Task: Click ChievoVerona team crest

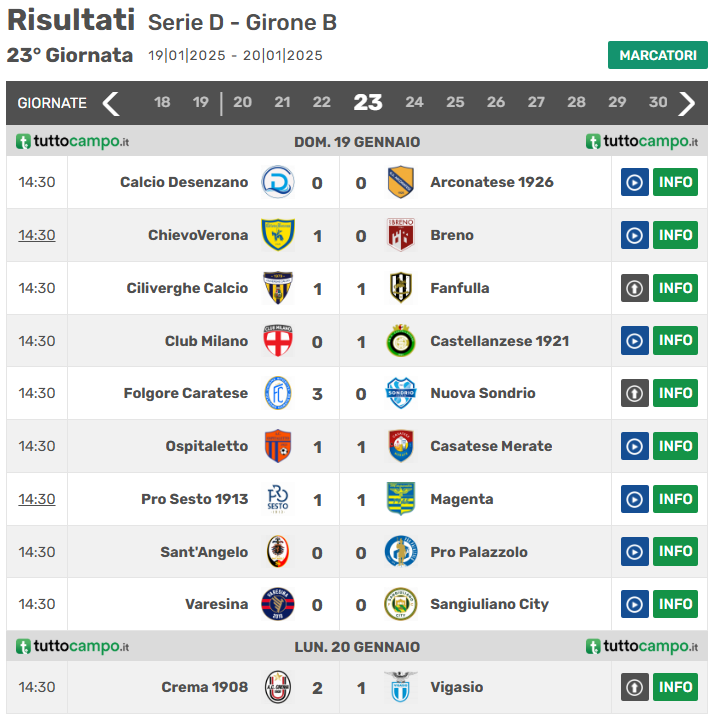Action: click(x=277, y=235)
